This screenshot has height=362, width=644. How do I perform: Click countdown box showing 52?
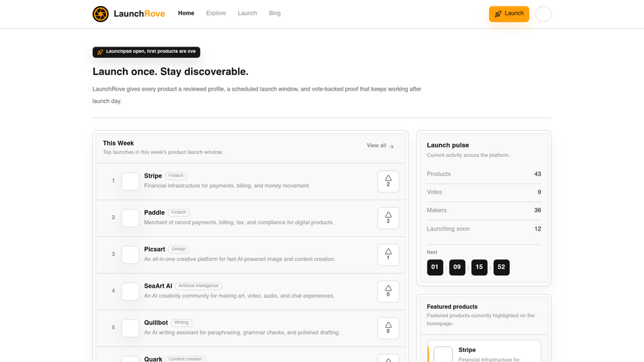point(502,267)
